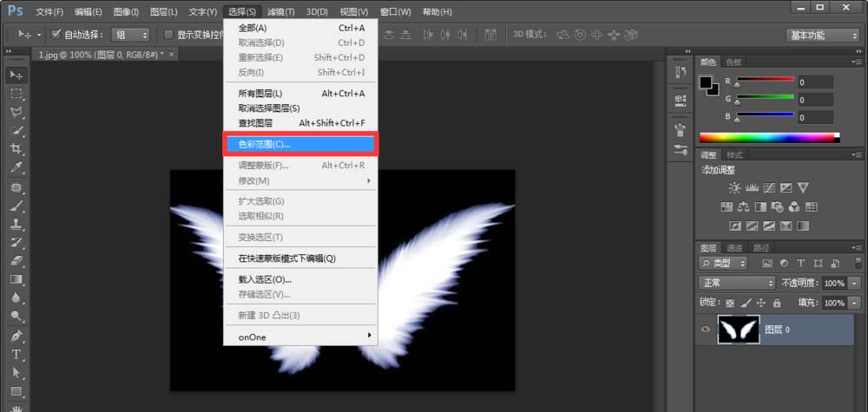Open the 滤镜(T) menu
The height and width of the screenshot is (412, 868).
click(280, 11)
